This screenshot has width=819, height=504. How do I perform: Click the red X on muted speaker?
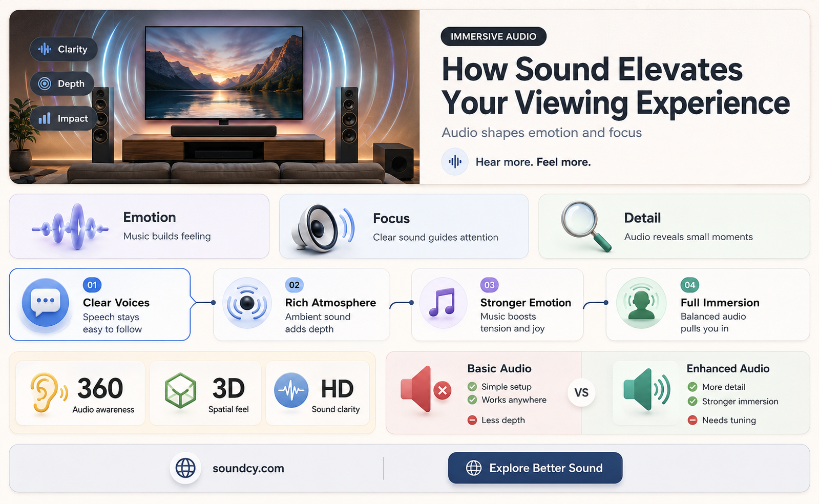point(443,391)
